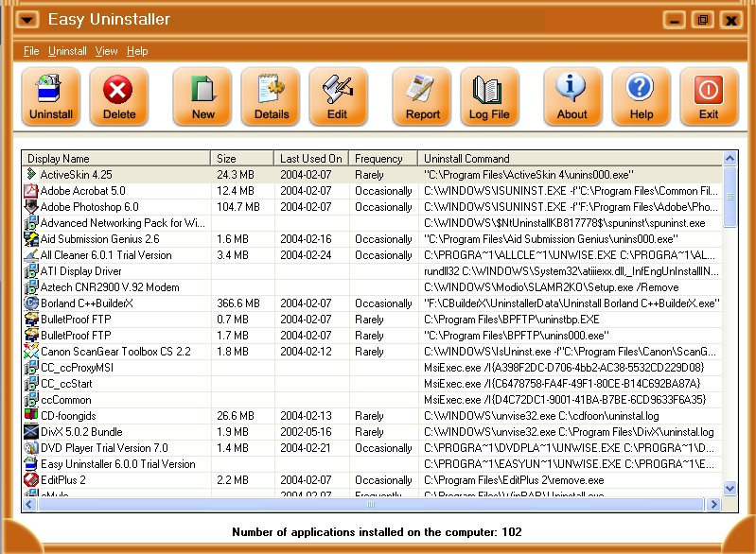Click the Help question mark button
Image resolution: width=756 pixels, height=554 pixels.
pyautogui.click(x=641, y=96)
